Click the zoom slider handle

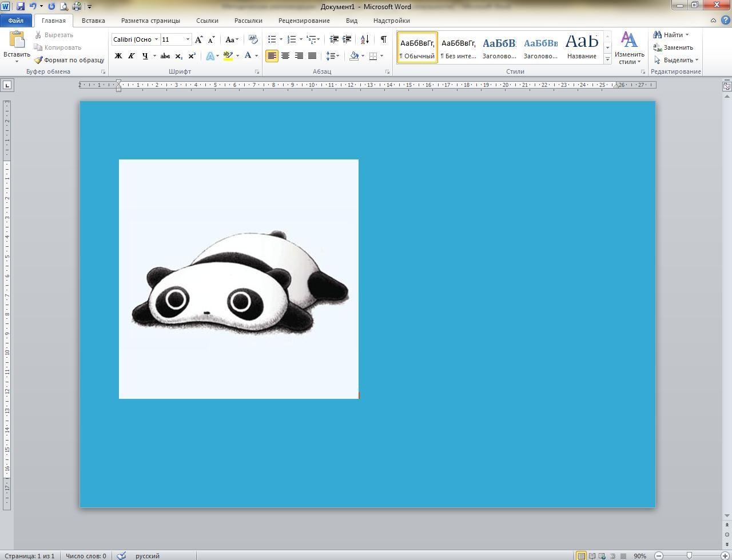pyautogui.click(x=689, y=555)
